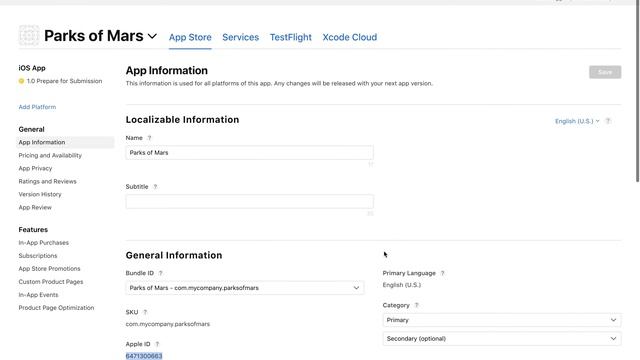Switch to the Services tab
This screenshot has height=360, width=640.
pyautogui.click(x=240, y=37)
